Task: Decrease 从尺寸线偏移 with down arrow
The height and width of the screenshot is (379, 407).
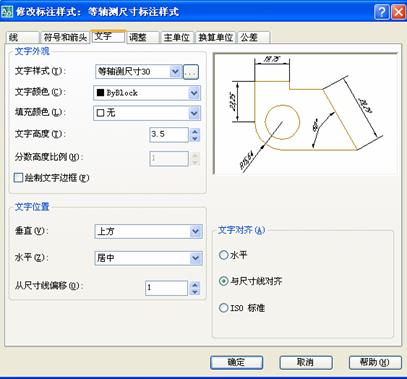Action: (195, 292)
